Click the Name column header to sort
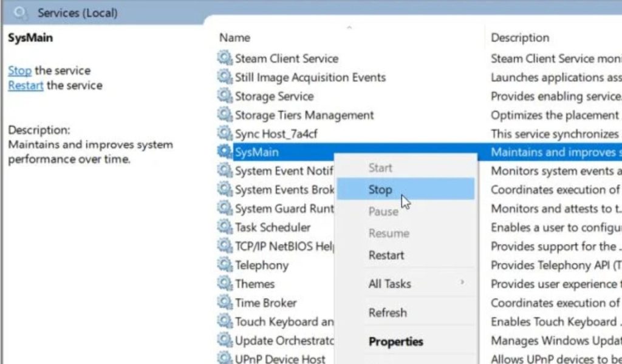 click(235, 38)
